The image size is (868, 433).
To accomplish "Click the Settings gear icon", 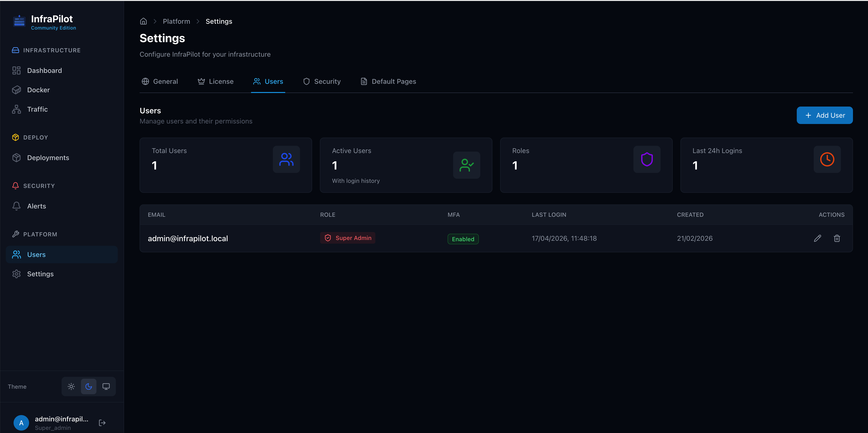I will 16,274.
